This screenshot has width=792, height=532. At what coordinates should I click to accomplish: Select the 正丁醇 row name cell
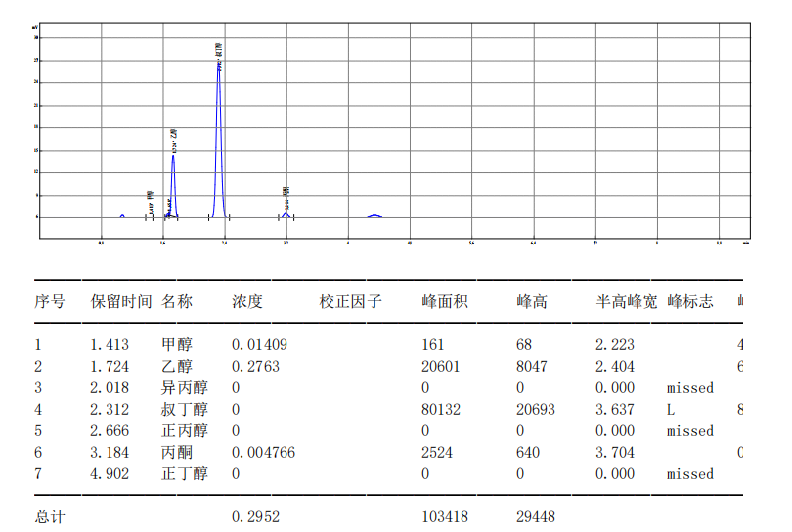point(185,474)
